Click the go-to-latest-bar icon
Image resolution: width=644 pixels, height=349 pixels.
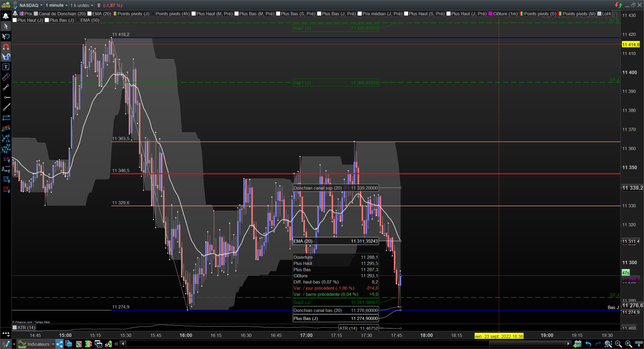(577, 344)
